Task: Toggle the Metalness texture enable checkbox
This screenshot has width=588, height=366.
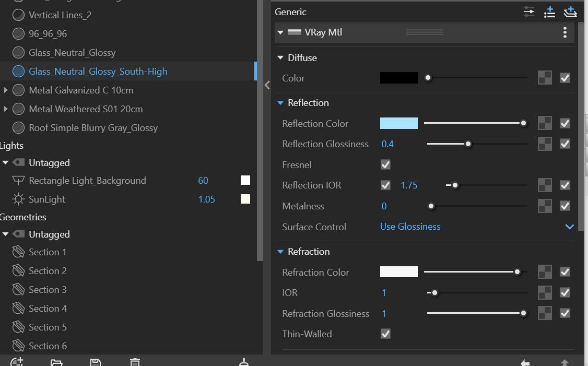Action: tap(565, 206)
